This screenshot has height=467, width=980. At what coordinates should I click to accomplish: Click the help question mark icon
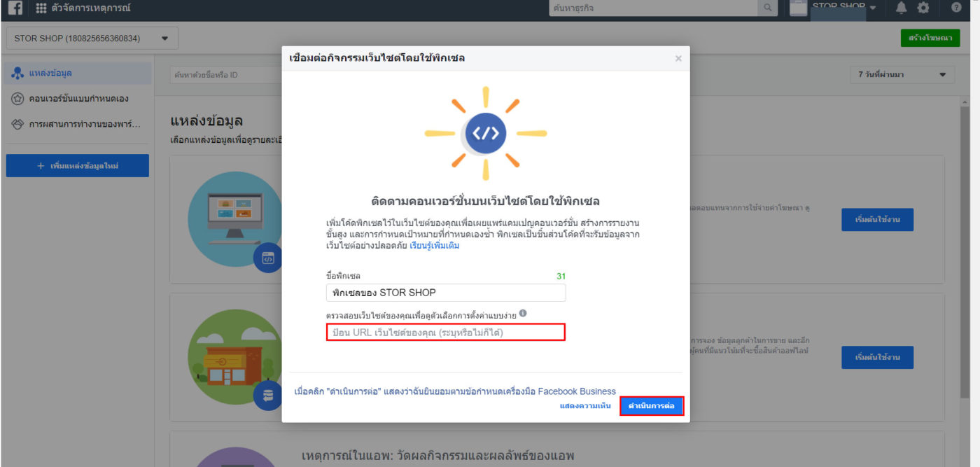point(956,8)
